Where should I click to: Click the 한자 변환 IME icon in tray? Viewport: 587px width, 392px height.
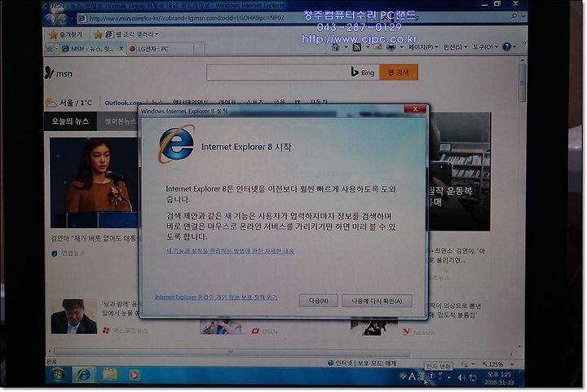click(421, 377)
